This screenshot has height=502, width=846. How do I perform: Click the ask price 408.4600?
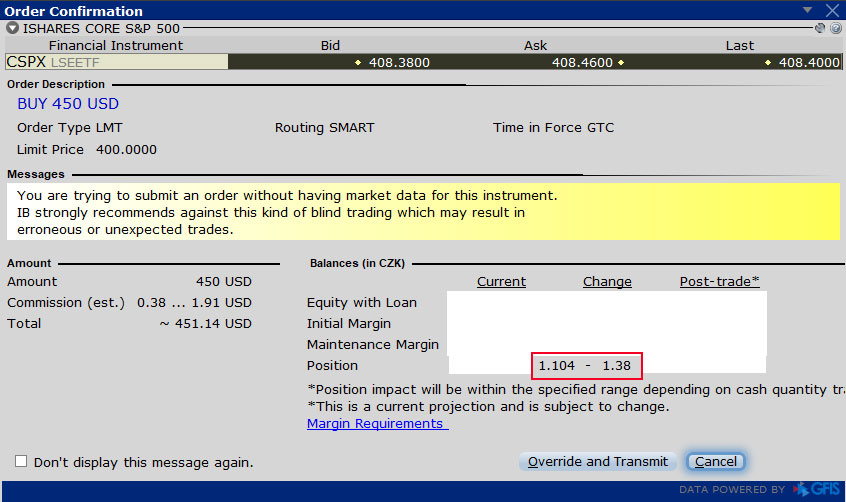tap(582, 63)
